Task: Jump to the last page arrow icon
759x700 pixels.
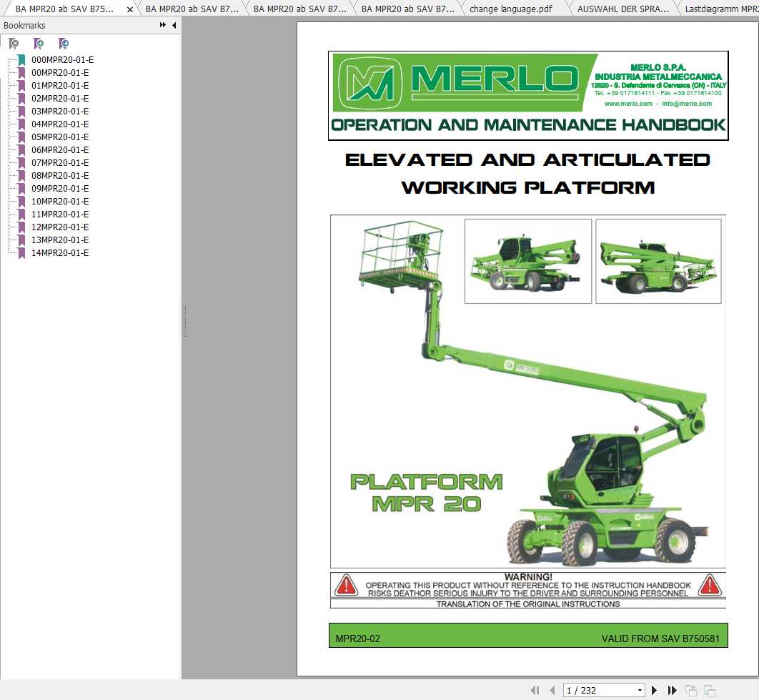Action: (671, 689)
